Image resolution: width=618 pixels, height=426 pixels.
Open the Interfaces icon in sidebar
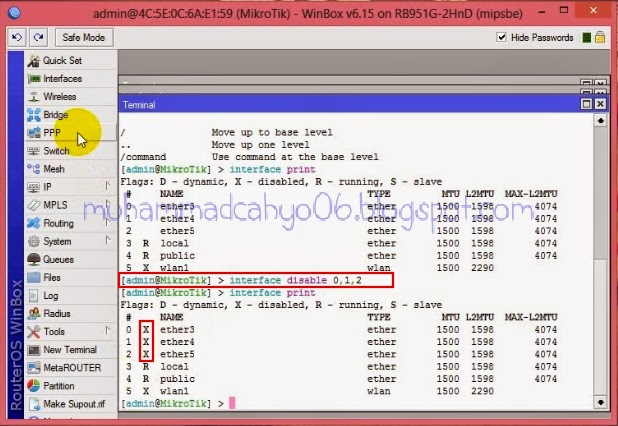(x=34, y=79)
